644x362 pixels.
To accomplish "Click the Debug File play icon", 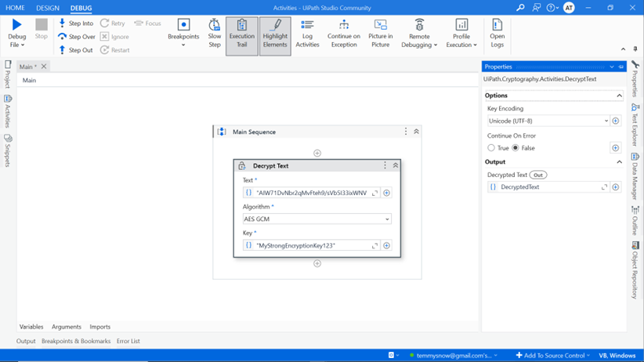I will [x=16, y=24].
